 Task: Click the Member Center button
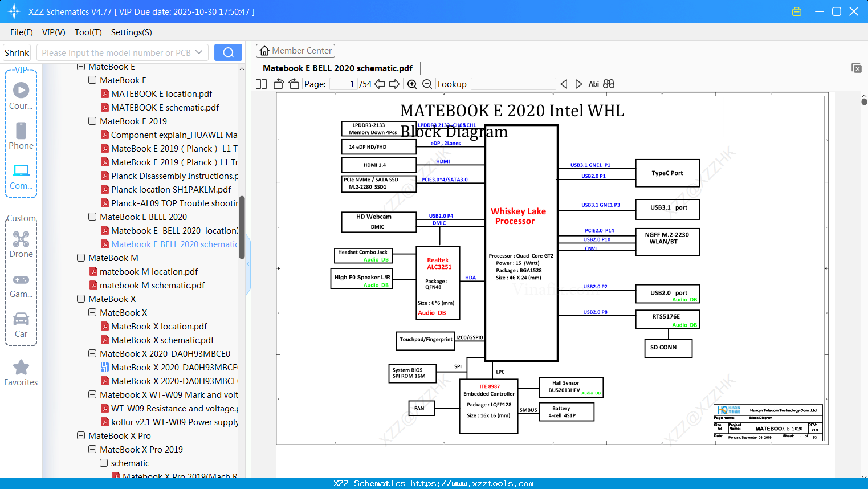pyautogui.click(x=295, y=51)
